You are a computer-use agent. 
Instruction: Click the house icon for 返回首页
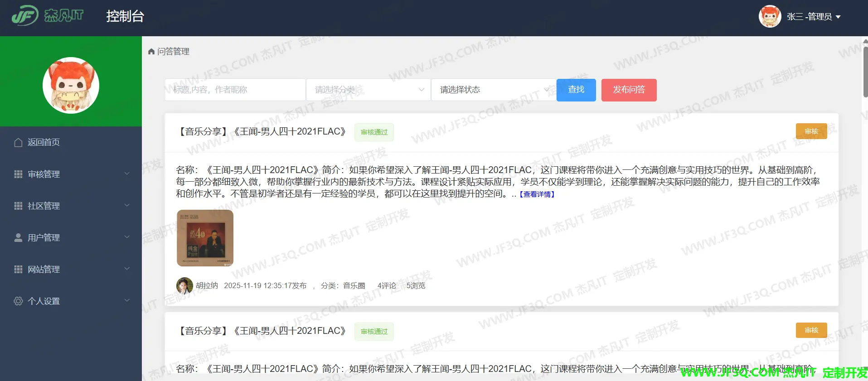point(18,142)
